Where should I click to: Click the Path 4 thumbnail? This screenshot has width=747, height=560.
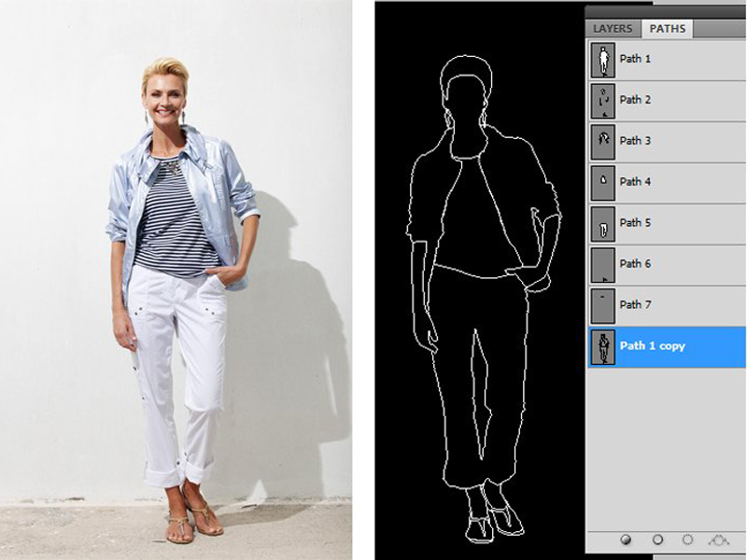pyautogui.click(x=603, y=183)
